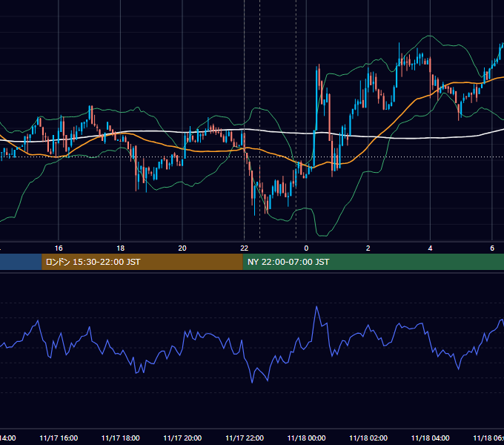The height and width of the screenshot is (445, 504).
Task: Click the 11/17 20:00 date label
Action: [x=182, y=438]
